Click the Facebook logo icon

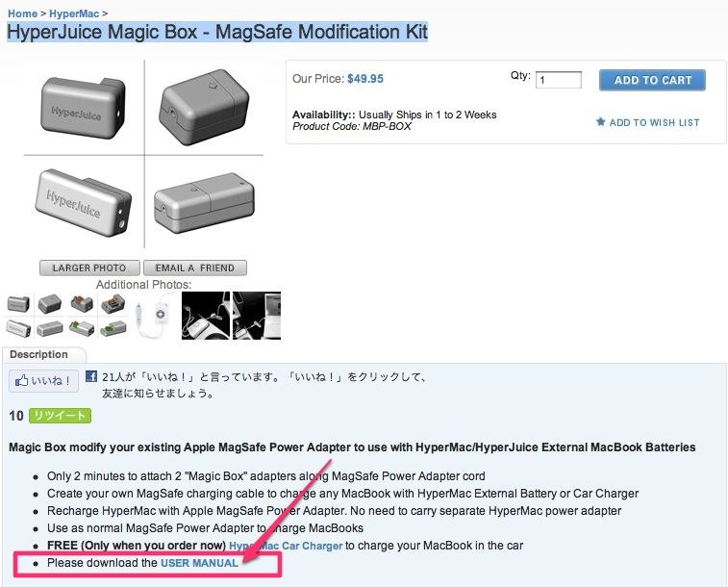coord(91,376)
